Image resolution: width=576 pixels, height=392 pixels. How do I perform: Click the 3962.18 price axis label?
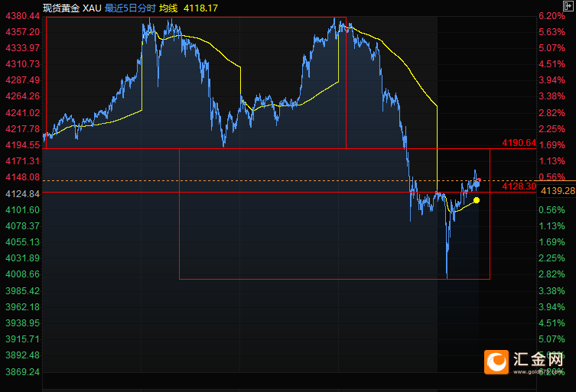tap(22, 307)
